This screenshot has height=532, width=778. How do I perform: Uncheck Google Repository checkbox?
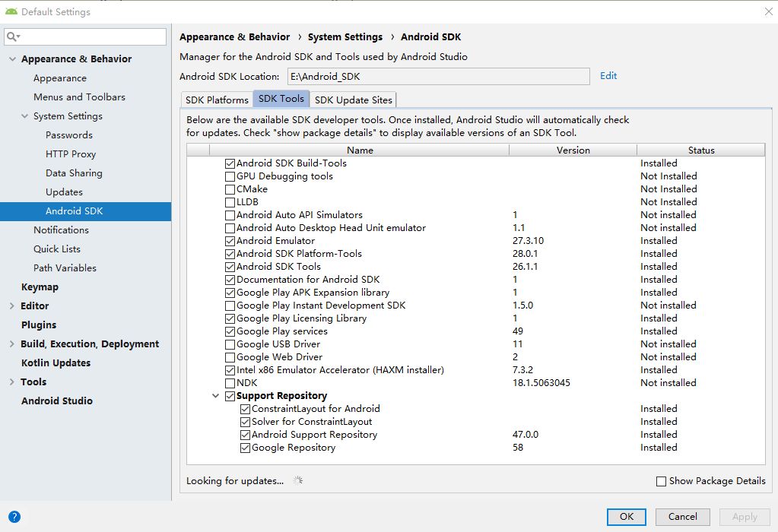[245, 448]
